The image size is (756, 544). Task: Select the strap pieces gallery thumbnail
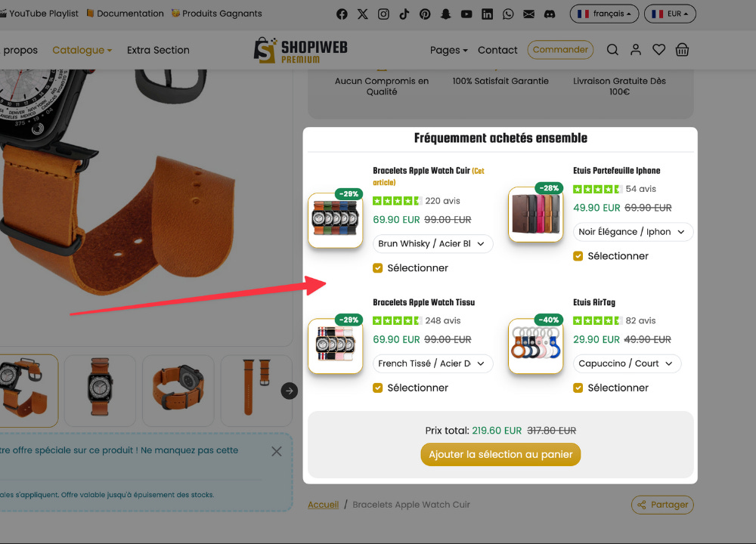[256, 391]
